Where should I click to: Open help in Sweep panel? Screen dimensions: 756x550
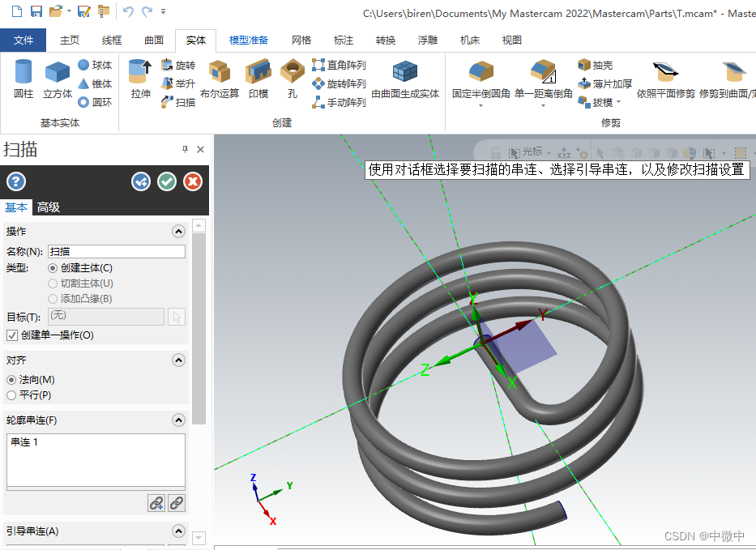point(16,181)
